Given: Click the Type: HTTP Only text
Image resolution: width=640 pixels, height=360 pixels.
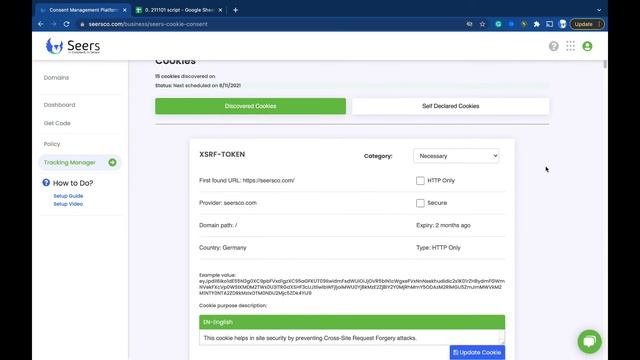Looking at the screenshot, I should (x=438, y=248).
